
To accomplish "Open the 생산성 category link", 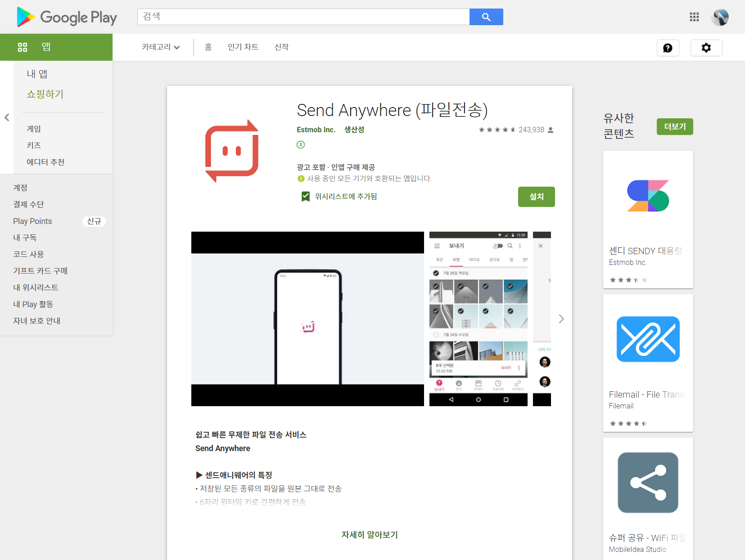I will [x=354, y=130].
